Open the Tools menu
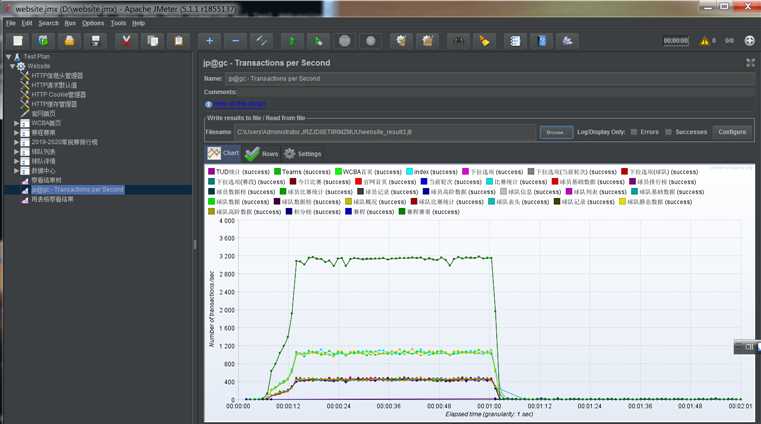 tap(118, 23)
